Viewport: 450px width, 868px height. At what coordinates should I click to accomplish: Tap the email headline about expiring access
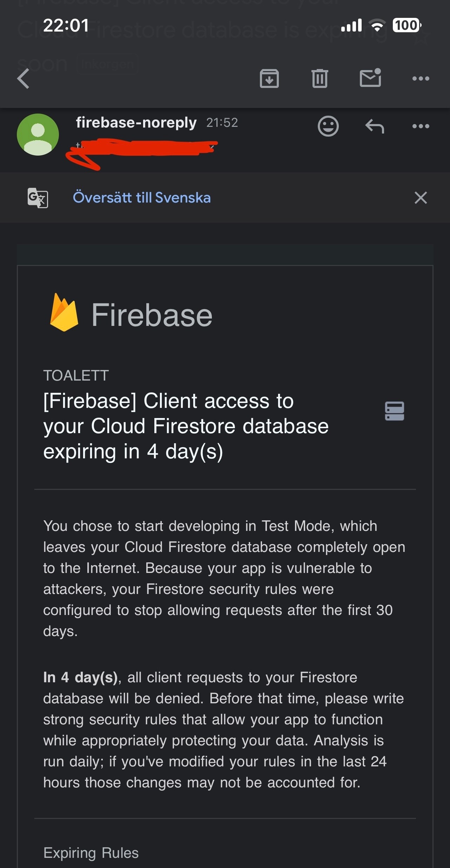186,426
